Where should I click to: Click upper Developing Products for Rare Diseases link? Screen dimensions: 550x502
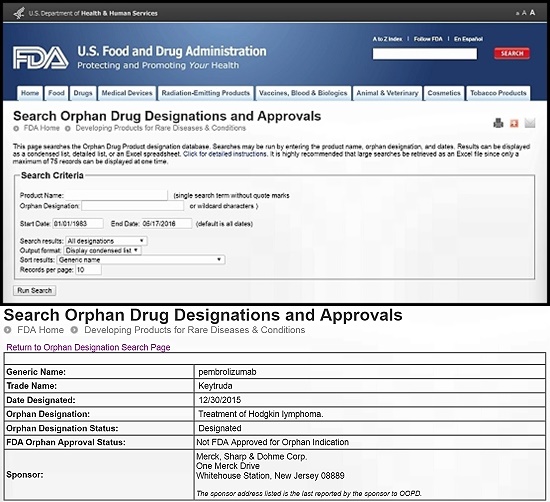coord(161,128)
